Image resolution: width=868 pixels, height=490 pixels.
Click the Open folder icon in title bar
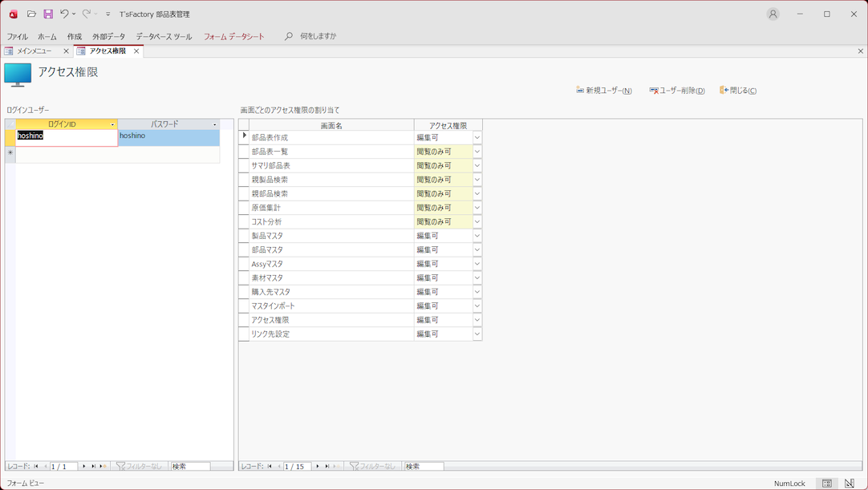pyautogui.click(x=31, y=14)
